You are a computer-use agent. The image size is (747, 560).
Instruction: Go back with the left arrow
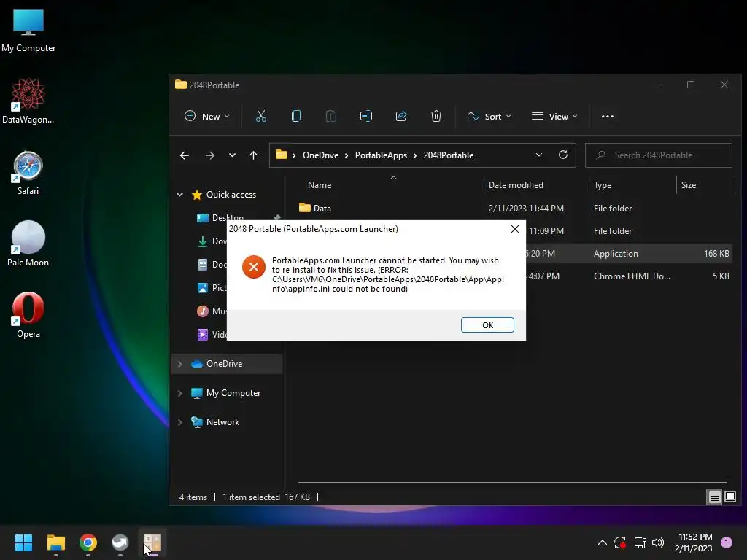(x=185, y=155)
